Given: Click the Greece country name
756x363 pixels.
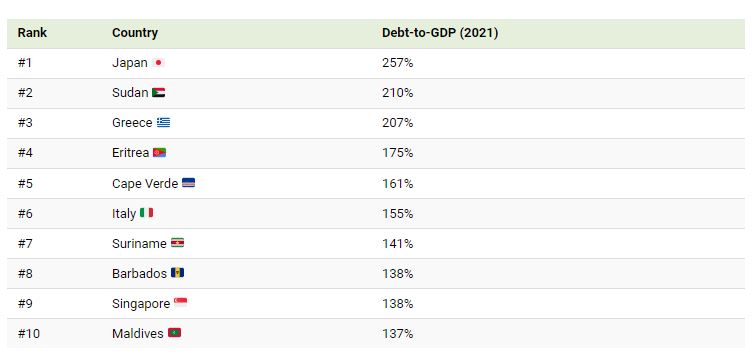Looking at the screenshot, I should point(132,123).
